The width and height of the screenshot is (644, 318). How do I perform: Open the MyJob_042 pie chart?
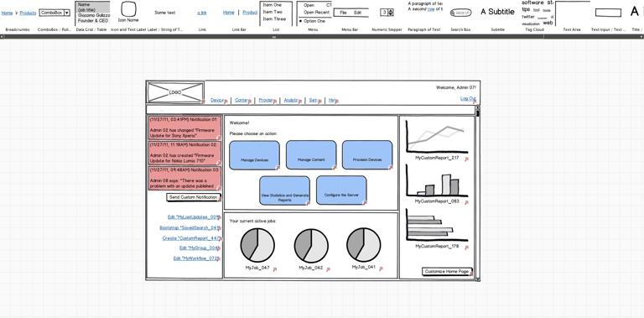pos(311,245)
